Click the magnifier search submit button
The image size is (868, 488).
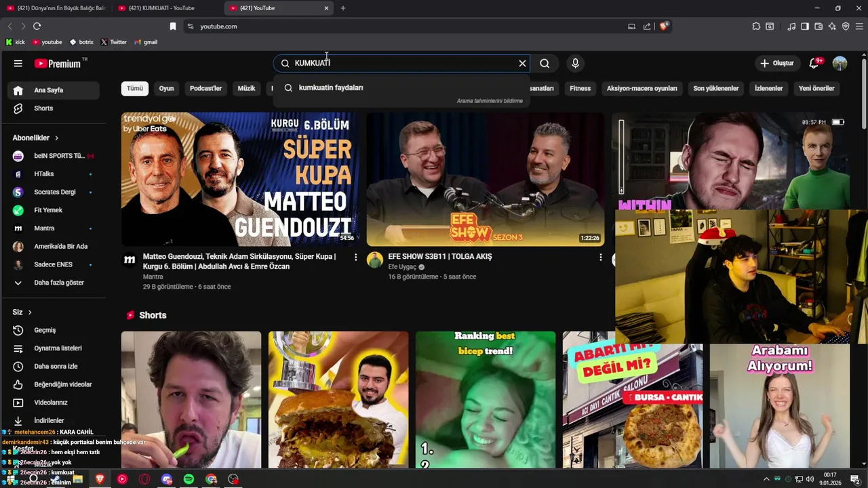(x=545, y=63)
